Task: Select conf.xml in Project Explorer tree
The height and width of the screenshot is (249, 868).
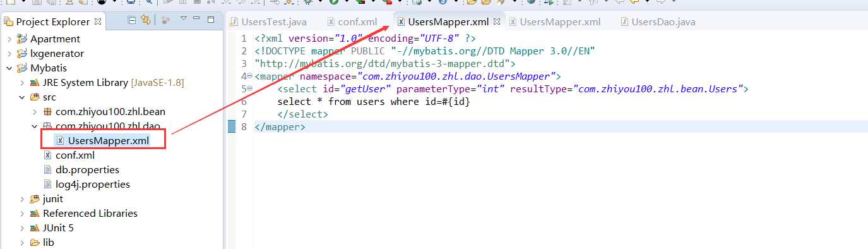Action: tap(74, 155)
